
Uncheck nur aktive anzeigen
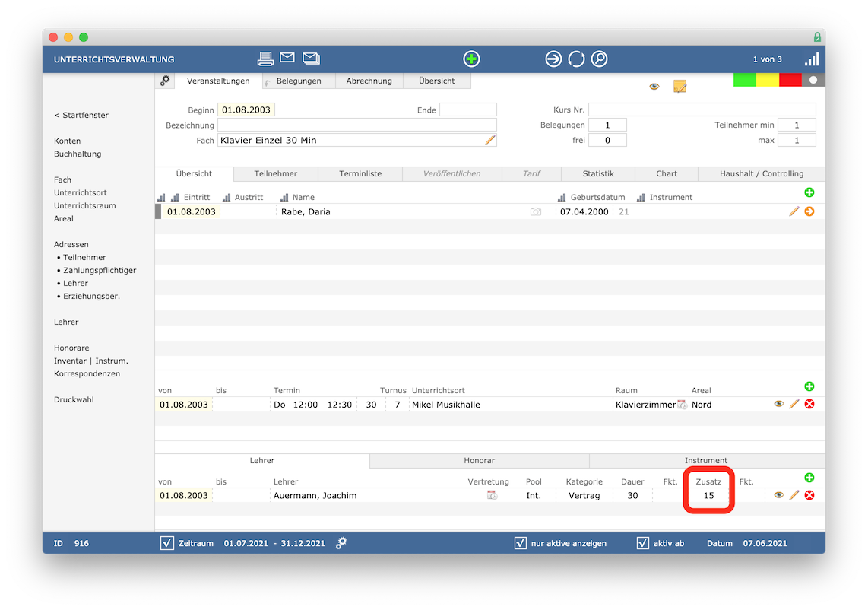tap(521, 543)
